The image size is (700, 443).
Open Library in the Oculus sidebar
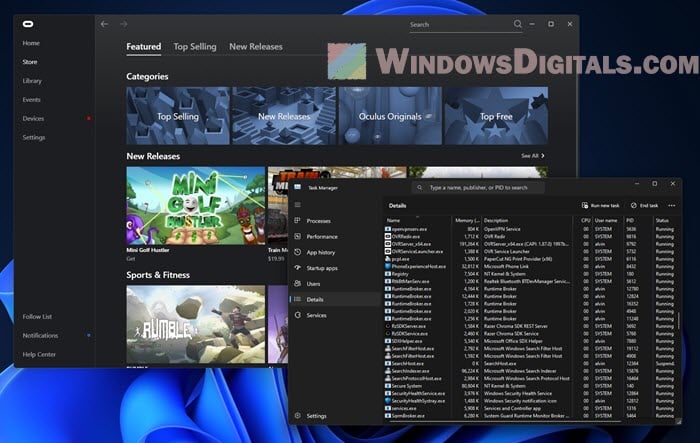pos(32,81)
